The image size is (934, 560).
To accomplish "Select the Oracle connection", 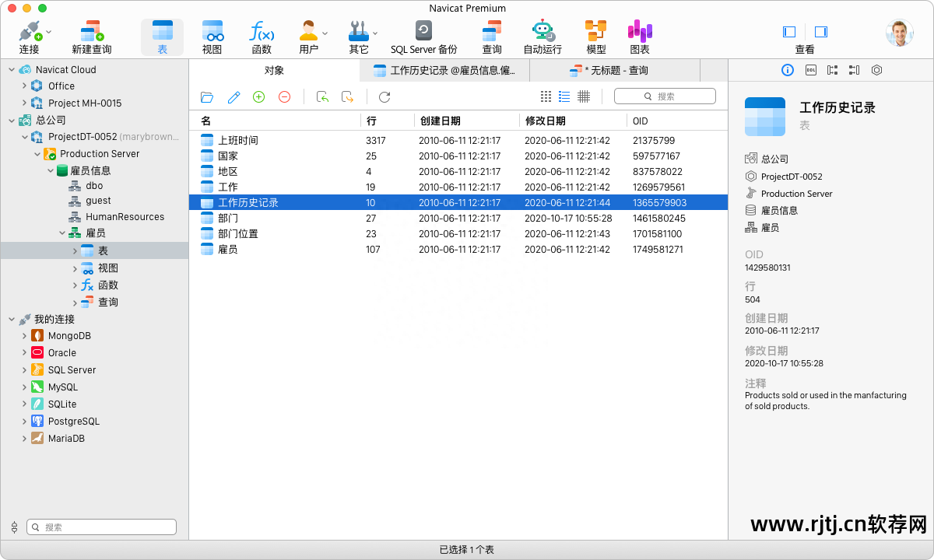I will pyautogui.click(x=61, y=353).
